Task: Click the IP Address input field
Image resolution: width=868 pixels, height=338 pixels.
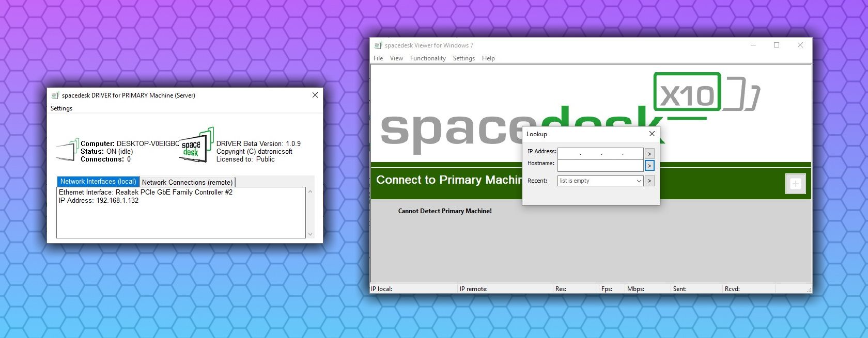Action: pos(600,153)
